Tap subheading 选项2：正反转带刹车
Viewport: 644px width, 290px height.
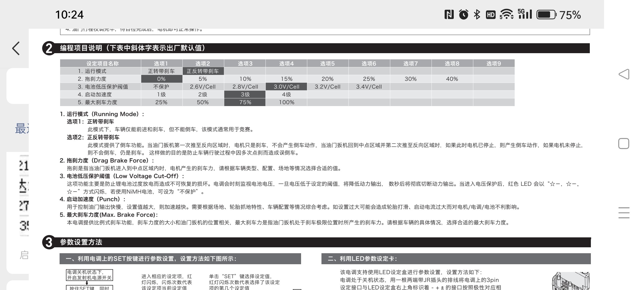[x=93, y=137]
